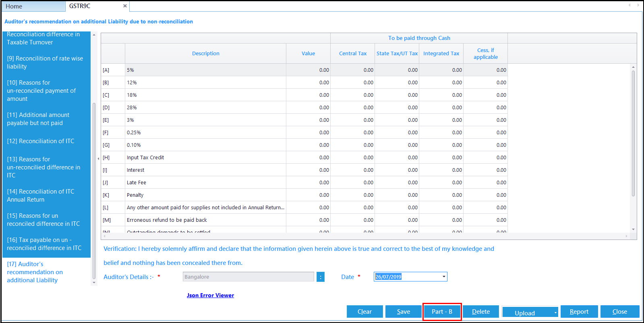Screen dimensions: 644x323
Task: Click the State Tax/UT Tax column header
Action: pos(397,53)
